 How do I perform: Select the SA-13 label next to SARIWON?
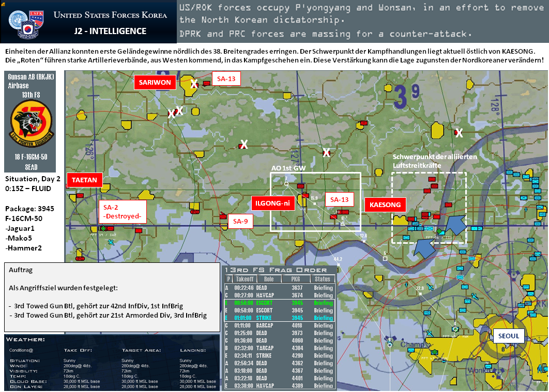click(x=226, y=79)
